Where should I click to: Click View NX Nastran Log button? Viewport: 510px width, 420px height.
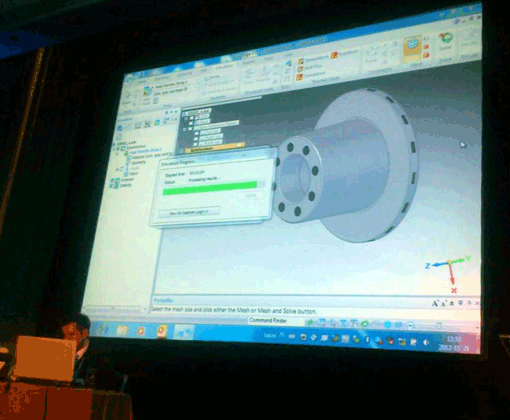pyautogui.click(x=189, y=212)
